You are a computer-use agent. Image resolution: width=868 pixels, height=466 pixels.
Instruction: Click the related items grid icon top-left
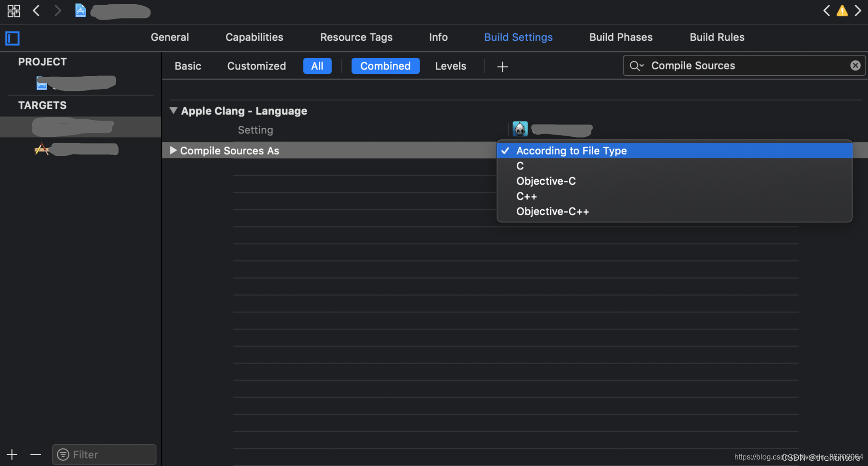click(x=14, y=10)
